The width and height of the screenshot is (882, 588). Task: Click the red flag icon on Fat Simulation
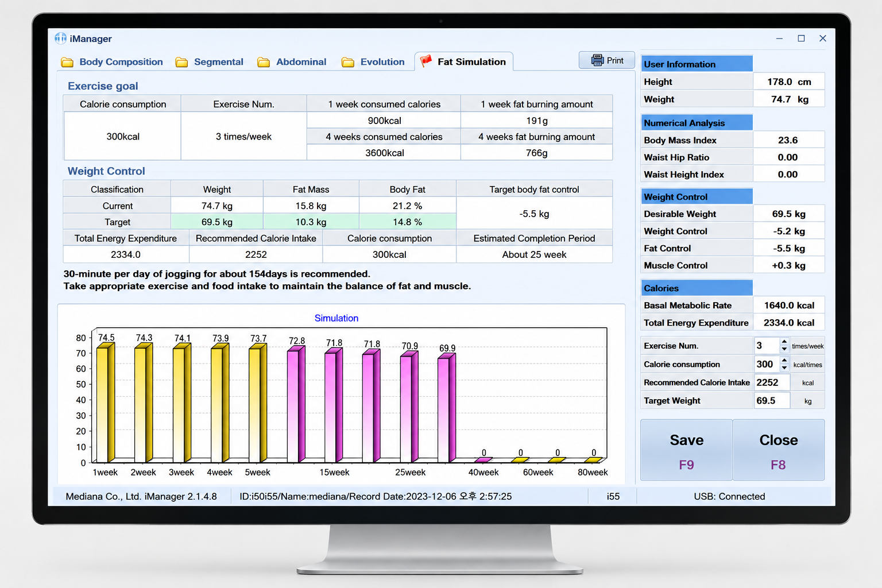(425, 61)
